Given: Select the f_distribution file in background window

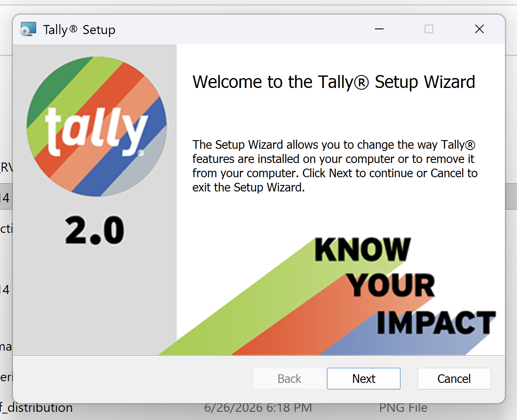Looking at the screenshot, I should (x=36, y=408).
